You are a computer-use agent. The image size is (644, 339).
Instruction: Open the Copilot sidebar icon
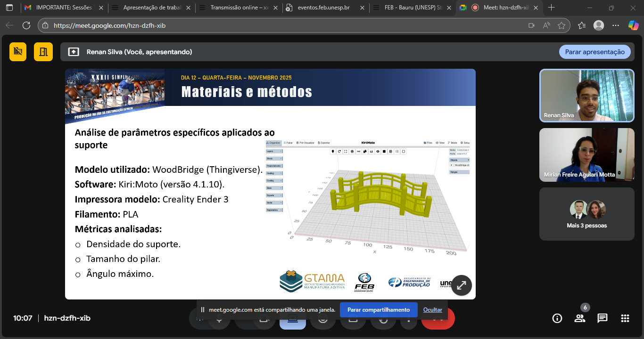coord(633,25)
